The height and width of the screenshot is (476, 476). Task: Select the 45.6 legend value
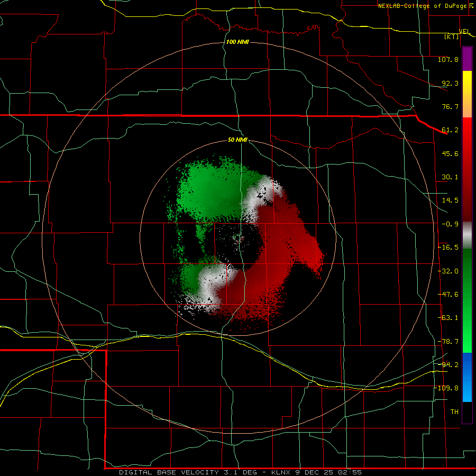tap(450, 153)
